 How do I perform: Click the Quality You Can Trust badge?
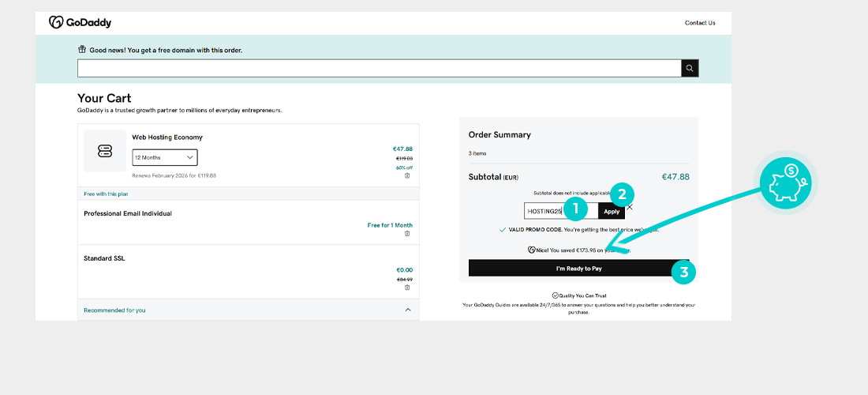coord(578,295)
